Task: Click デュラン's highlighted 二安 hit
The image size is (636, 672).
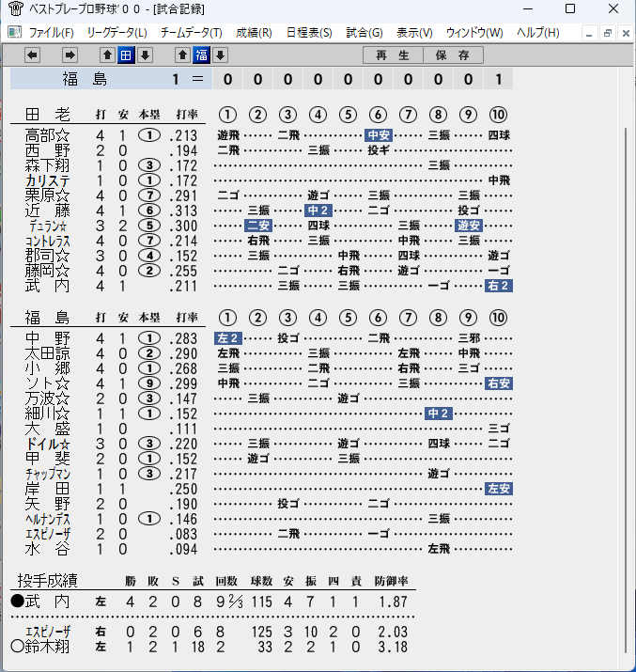Action: pos(258,226)
